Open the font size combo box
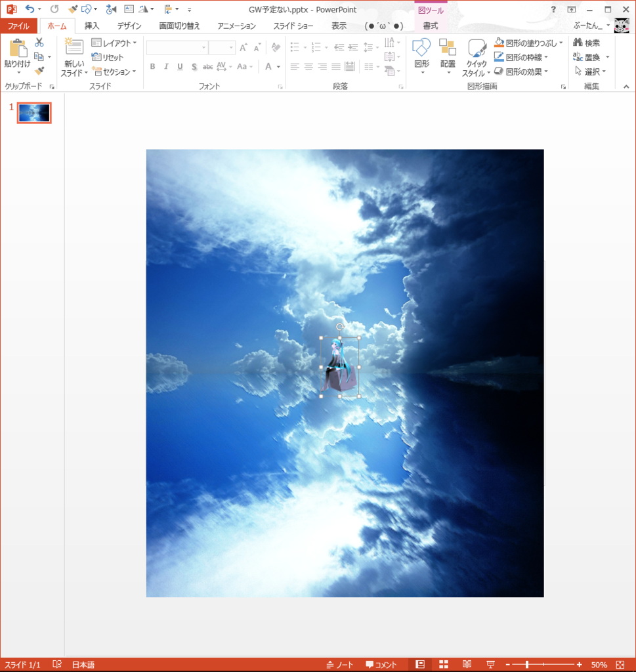 pyautogui.click(x=222, y=47)
